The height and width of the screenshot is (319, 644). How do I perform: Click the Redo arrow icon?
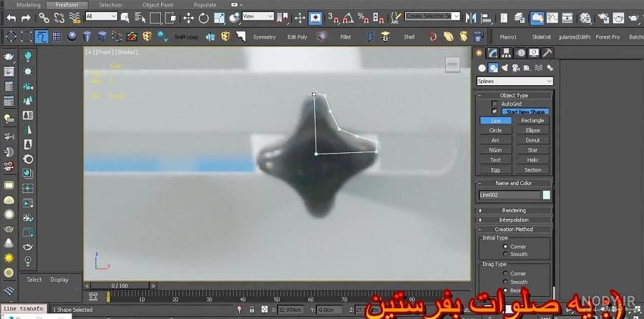tap(26, 18)
